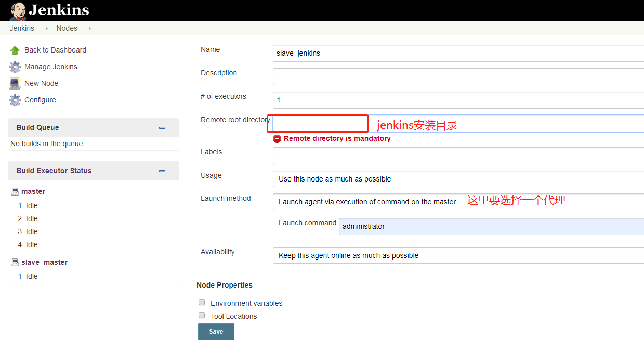Click the Jenkins logo in the header
644x350 pixels.
tap(49, 10)
